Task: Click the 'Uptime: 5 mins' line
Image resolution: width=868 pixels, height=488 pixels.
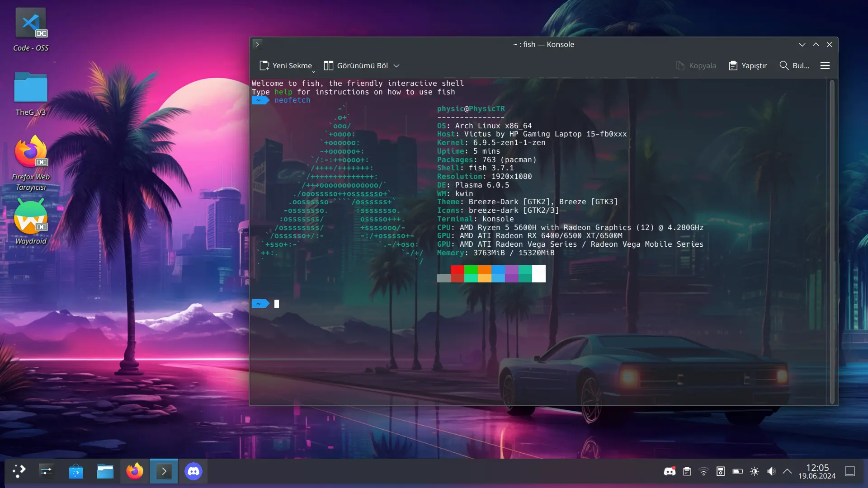Action: 468,151
